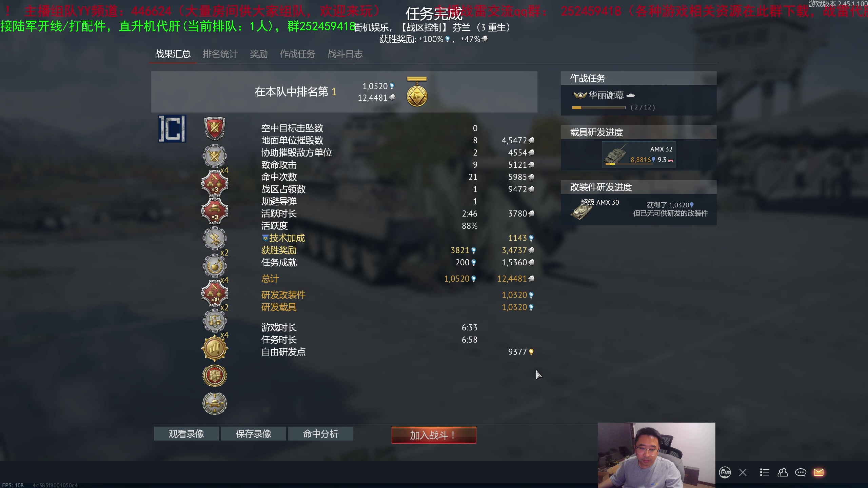868x488 pixels.
Task: Click the gold mission-maker medal icon
Action: tap(215, 348)
